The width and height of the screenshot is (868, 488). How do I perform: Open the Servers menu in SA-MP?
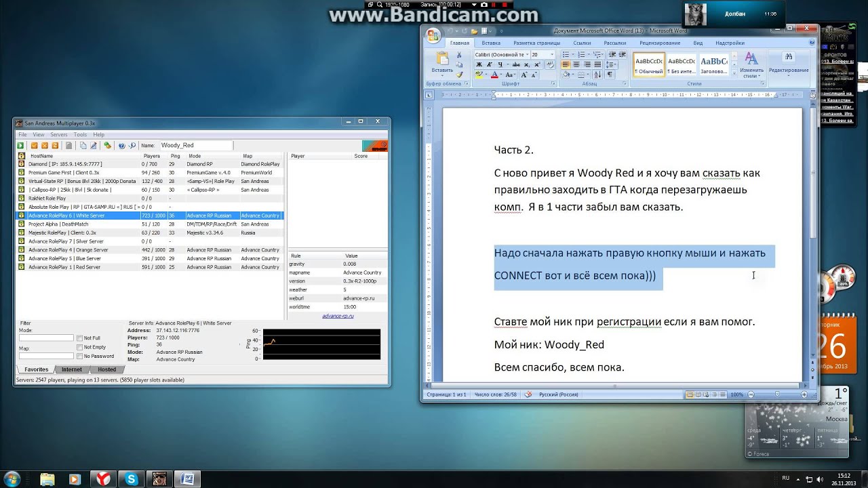pos(59,135)
